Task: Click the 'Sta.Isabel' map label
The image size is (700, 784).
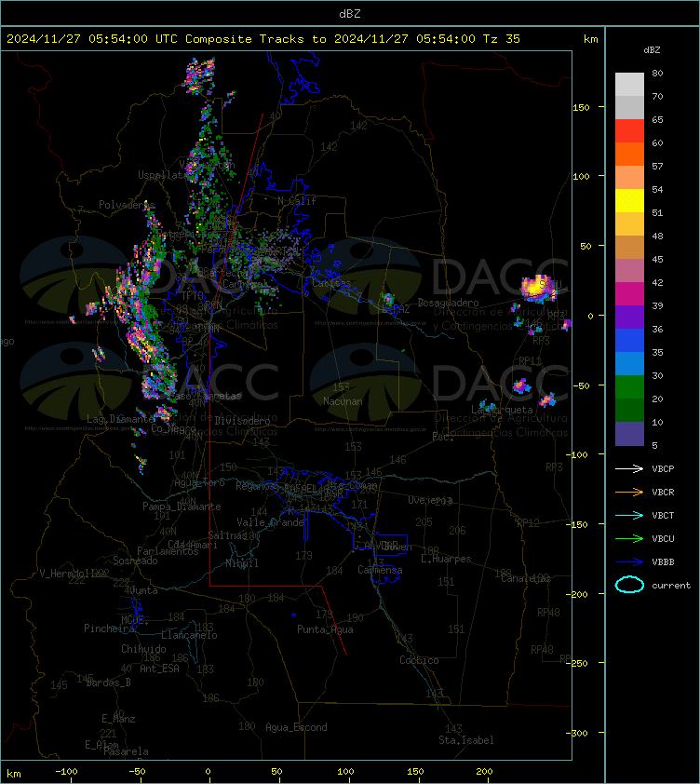Action: [x=466, y=740]
